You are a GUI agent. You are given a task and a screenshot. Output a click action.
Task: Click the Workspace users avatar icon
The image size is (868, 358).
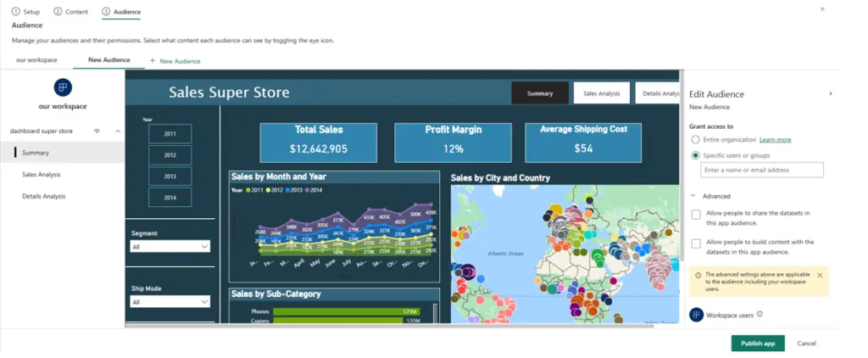click(697, 315)
